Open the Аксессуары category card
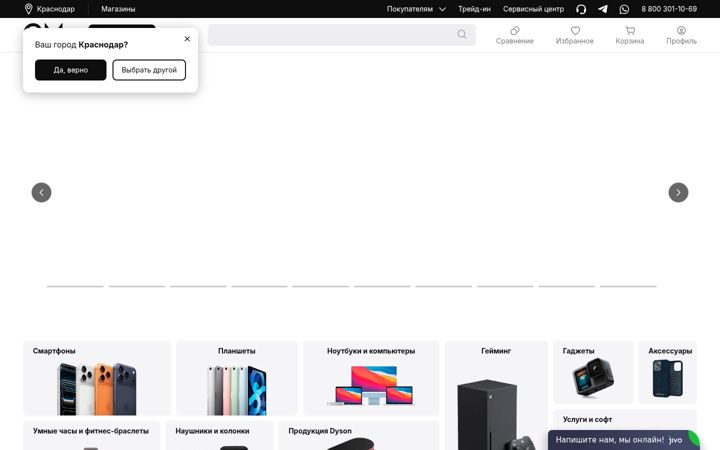This screenshot has height=450, width=720. point(668,372)
